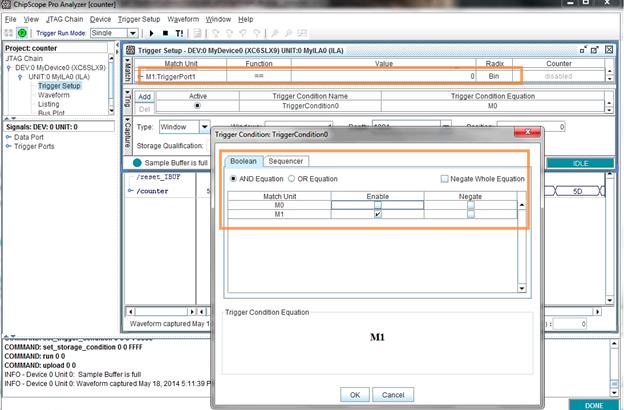Open the Help menu
This screenshot has height=410, width=624.
point(246,19)
